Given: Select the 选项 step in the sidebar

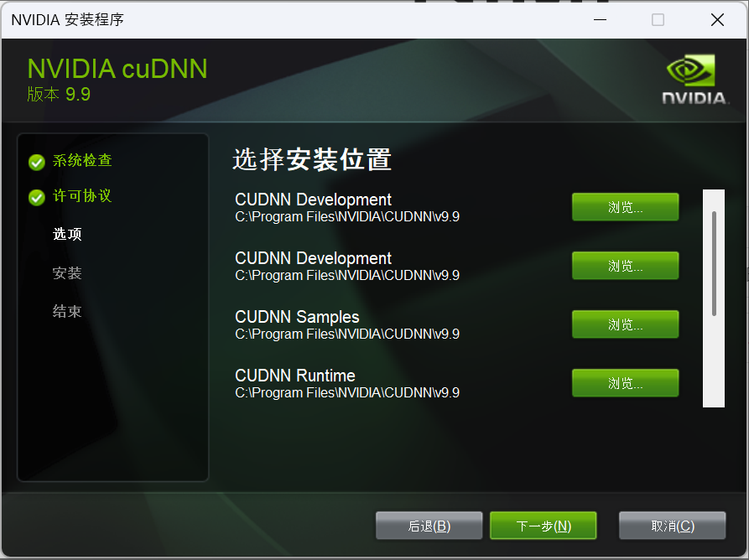Looking at the screenshot, I should (x=67, y=234).
